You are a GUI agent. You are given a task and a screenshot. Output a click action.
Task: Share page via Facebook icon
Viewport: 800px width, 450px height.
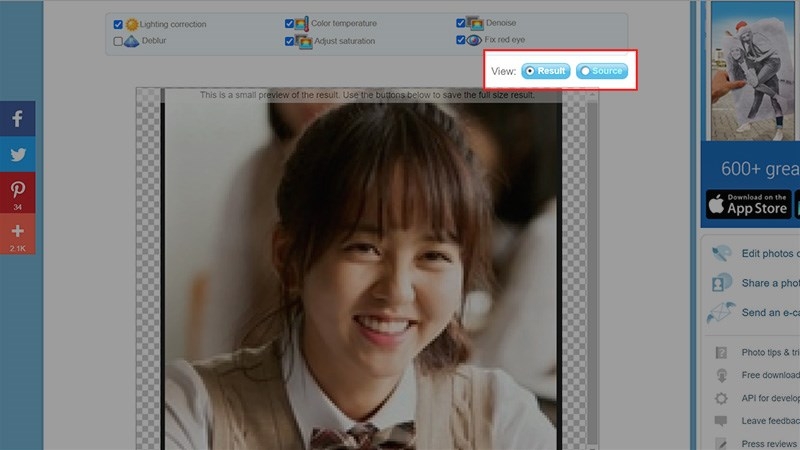point(17,118)
